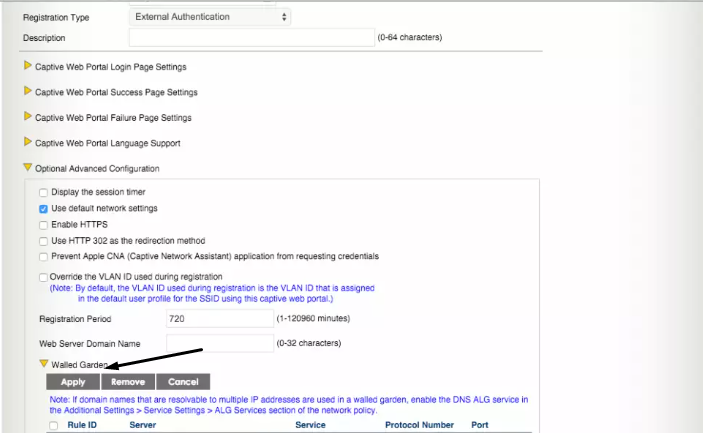This screenshot has width=703, height=433.
Task: Open the Registration Type dropdown
Action: point(210,17)
